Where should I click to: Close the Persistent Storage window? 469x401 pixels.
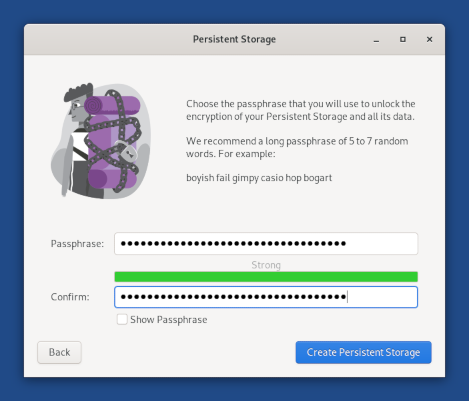(x=429, y=39)
